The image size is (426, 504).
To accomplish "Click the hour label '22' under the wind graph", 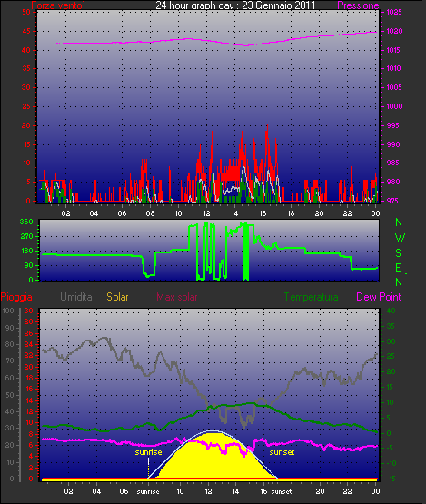I will (x=347, y=213).
